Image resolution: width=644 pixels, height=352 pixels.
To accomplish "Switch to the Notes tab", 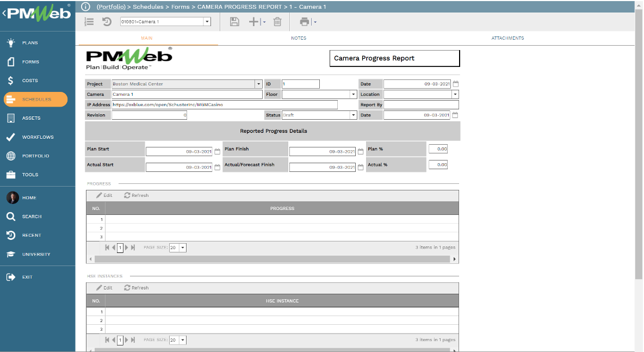I will 299,38.
